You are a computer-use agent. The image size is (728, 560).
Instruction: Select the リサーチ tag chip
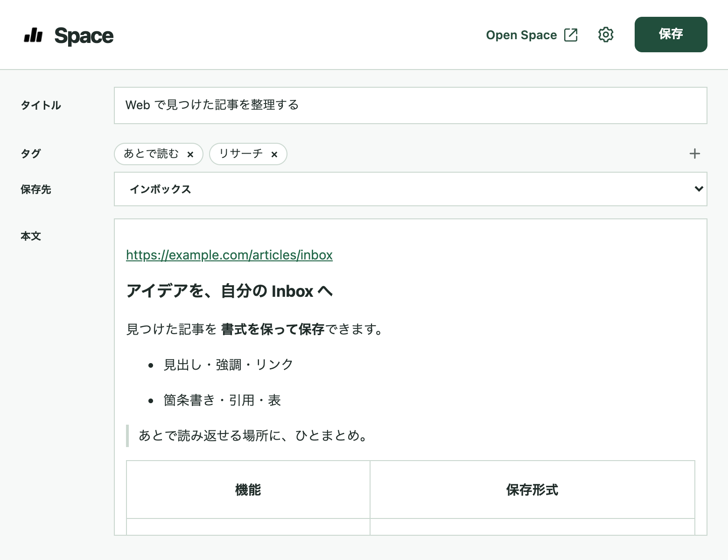[248, 154]
